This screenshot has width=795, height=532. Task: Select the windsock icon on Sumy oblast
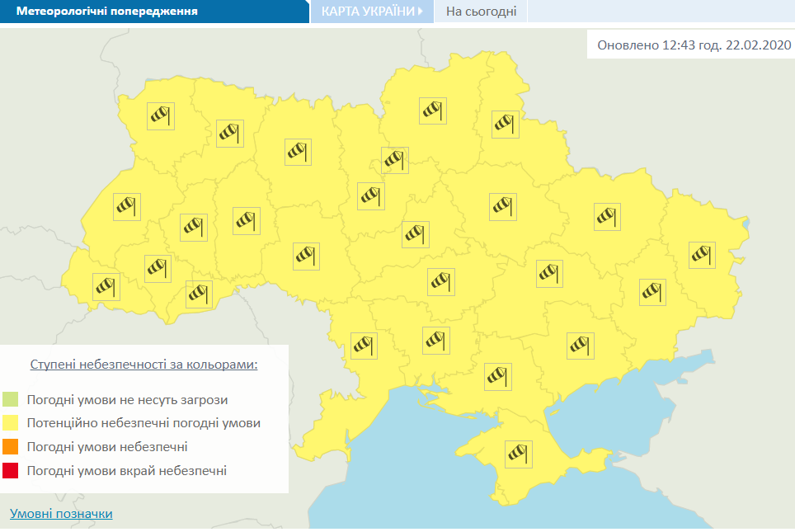tap(505, 125)
